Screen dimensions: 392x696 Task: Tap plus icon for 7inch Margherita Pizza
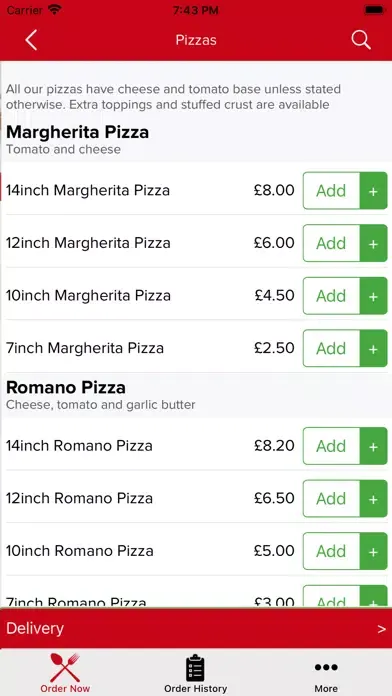point(373,348)
